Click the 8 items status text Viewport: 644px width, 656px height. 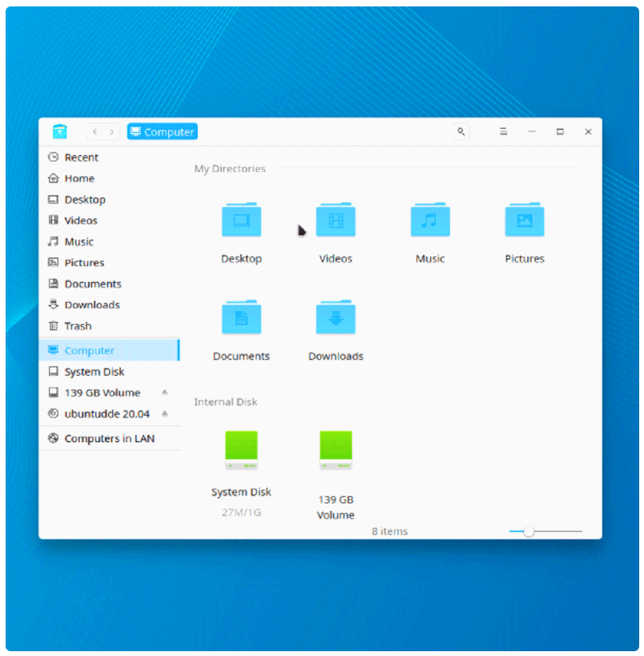click(390, 531)
